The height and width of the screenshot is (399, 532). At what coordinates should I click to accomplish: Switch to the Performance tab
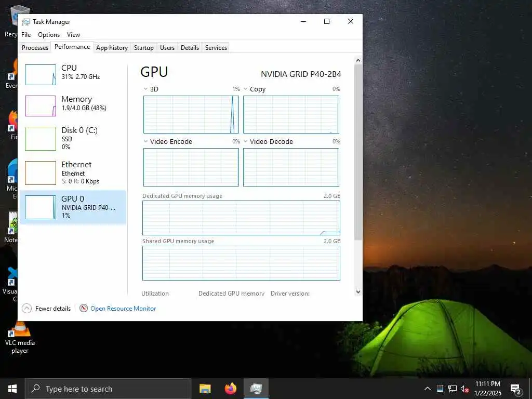click(x=72, y=47)
